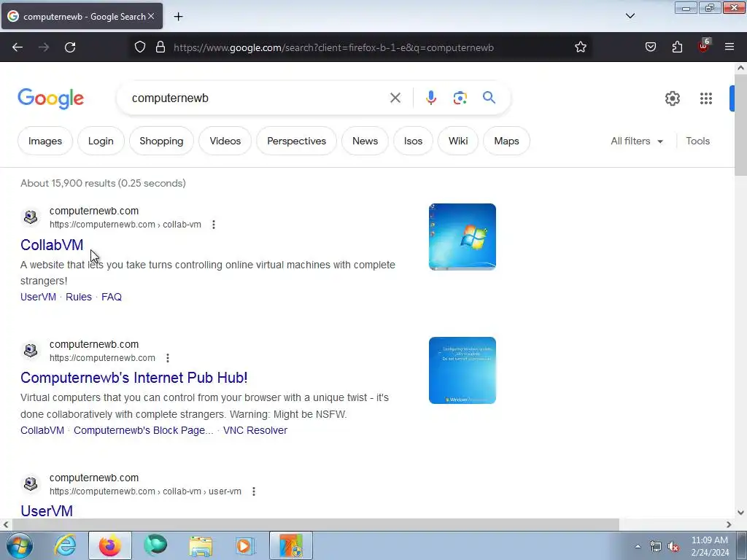Follow Computernewb's Block Page sitelink
The width and height of the screenshot is (747, 560).
coord(144,430)
